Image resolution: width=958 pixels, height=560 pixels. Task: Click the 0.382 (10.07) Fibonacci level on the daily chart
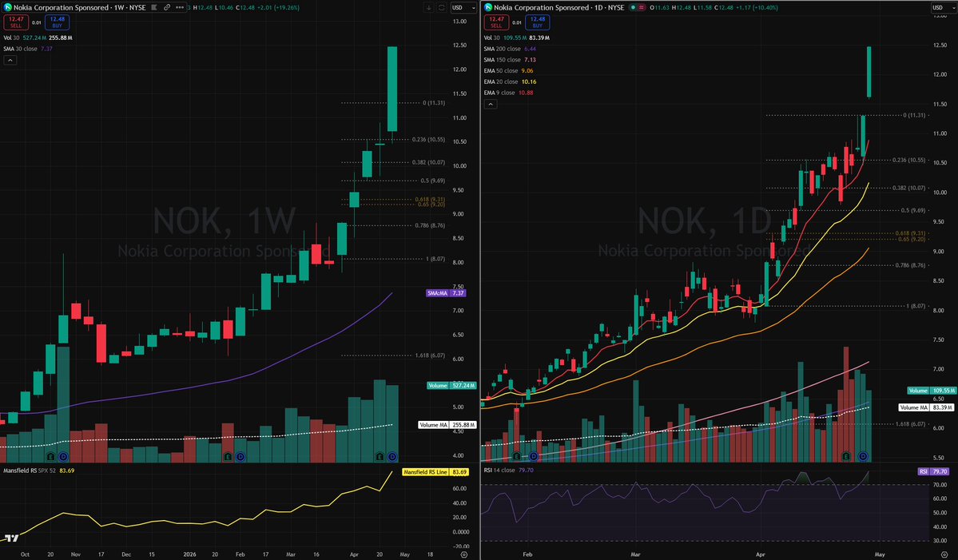click(x=908, y=188)
